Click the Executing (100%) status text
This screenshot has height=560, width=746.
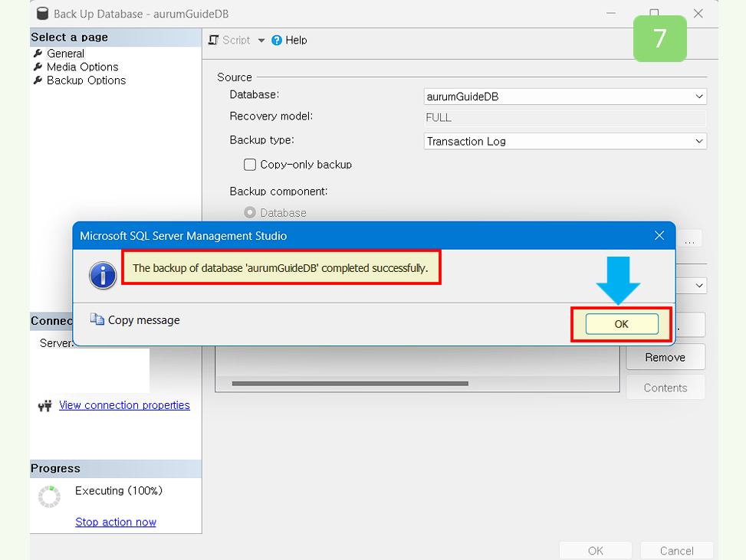pyautogui.click(x=119, y=490)
